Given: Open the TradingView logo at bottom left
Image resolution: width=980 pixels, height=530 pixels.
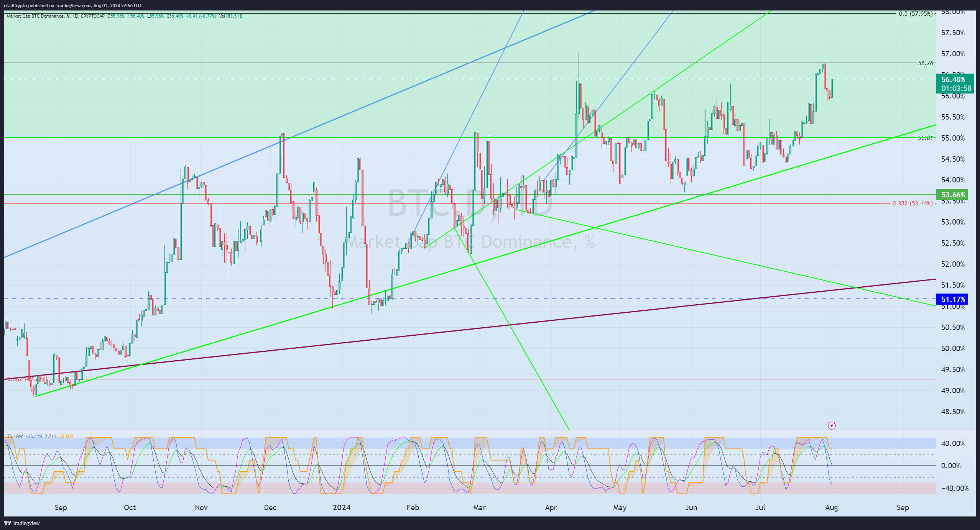Looking at the screenshot, I should 21,523.
